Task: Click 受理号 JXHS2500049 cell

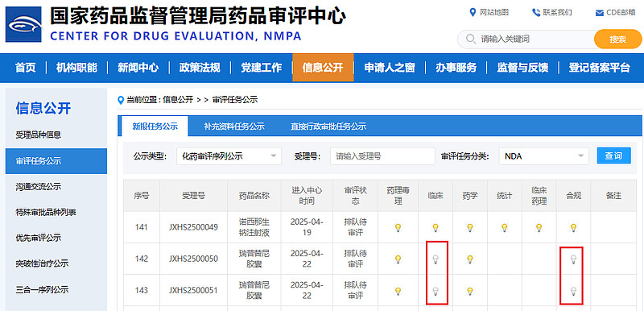Action: pos(193,227)
